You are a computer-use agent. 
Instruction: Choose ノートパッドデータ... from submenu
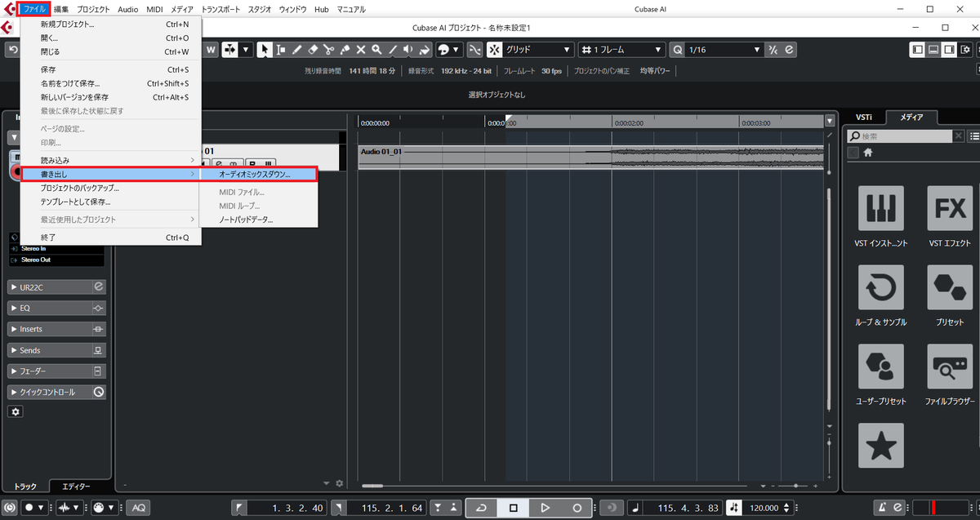(258, 220)
